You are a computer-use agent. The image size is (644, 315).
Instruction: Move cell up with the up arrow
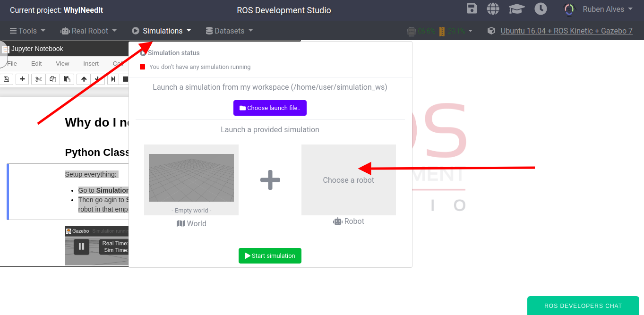(x=84, y=79)
